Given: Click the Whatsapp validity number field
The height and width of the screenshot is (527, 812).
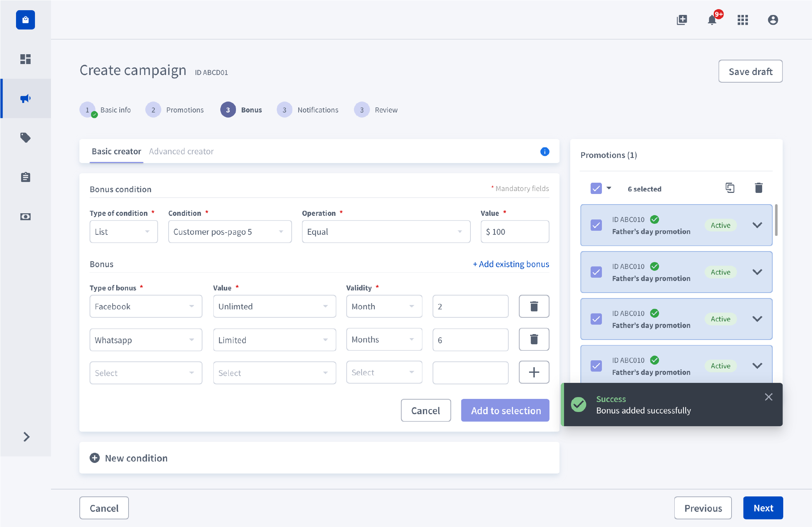Looking at the screenshot, I should coord(470,340).
